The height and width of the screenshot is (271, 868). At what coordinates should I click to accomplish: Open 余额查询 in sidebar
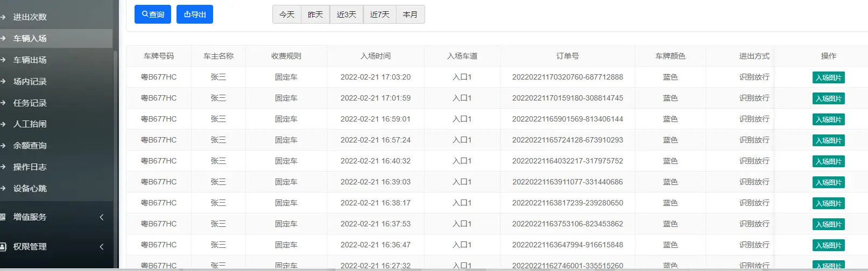click(30, 146)
